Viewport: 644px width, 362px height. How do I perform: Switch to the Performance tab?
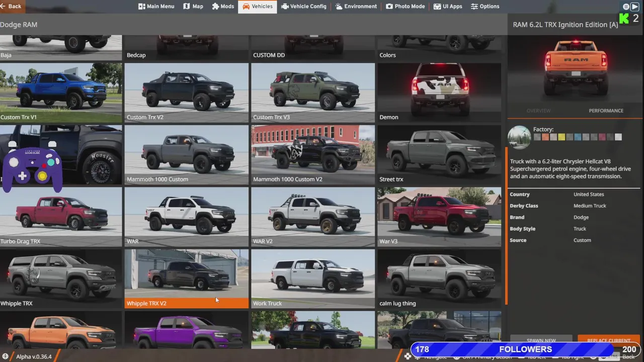(606, 111)
